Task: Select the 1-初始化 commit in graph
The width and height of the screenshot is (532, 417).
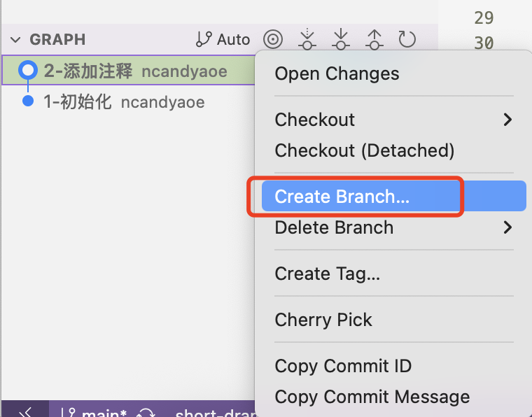Action: [x=78, y=102]
